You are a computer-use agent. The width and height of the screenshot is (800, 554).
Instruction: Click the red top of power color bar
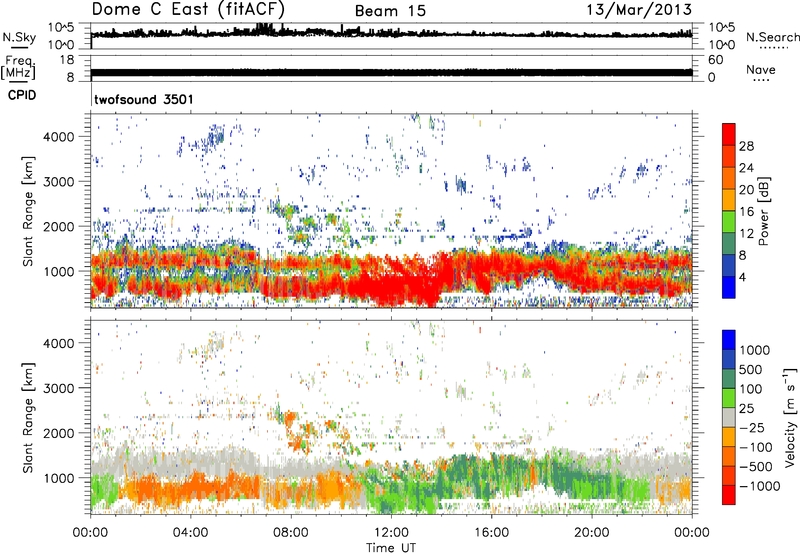(x=729, y=134)
